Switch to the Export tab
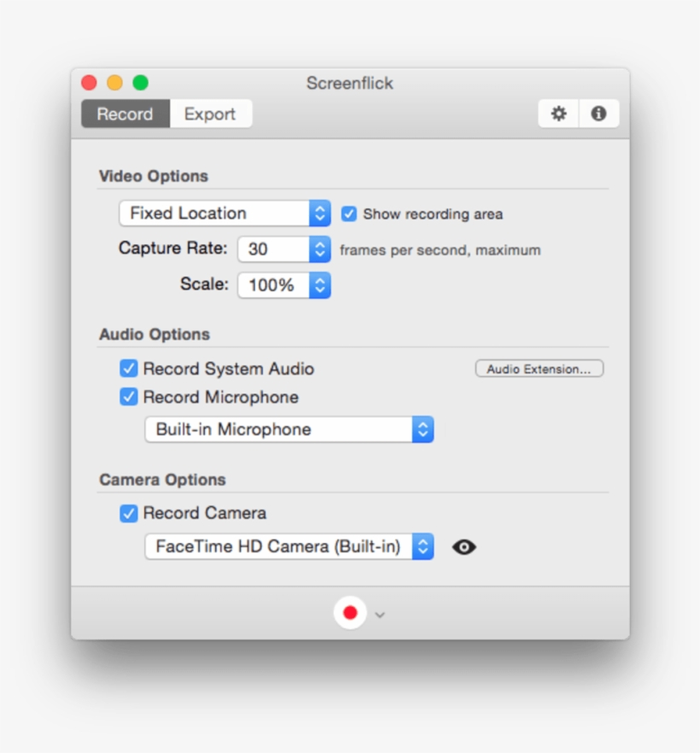Viewport: 700px width, 753px height. pyautogui.click(x=210, y=114)
